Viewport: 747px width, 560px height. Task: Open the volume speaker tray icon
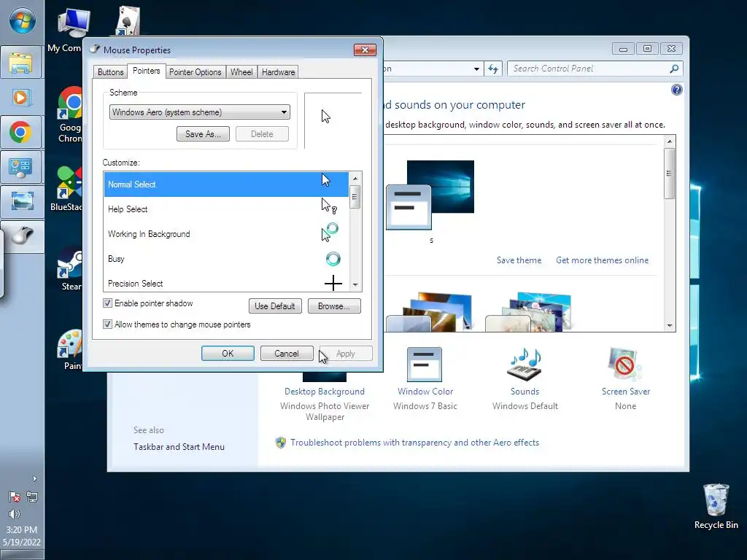coord(15,514)
